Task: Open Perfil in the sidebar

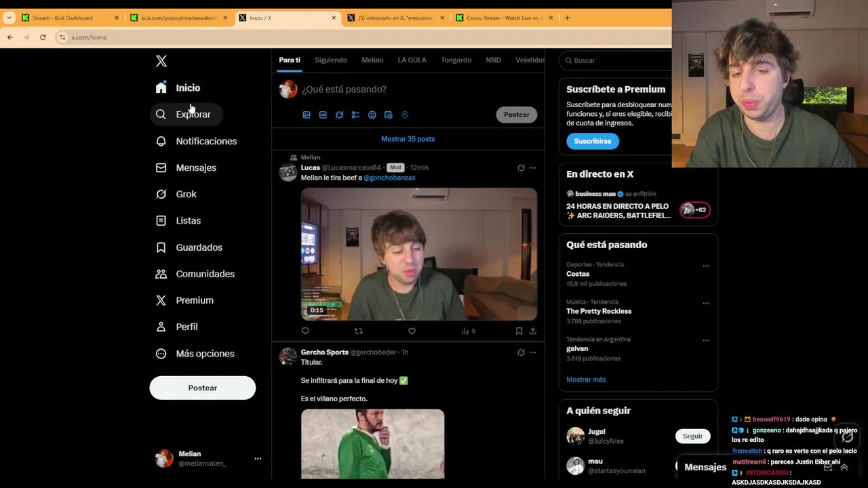Action: tap(177, 327)
